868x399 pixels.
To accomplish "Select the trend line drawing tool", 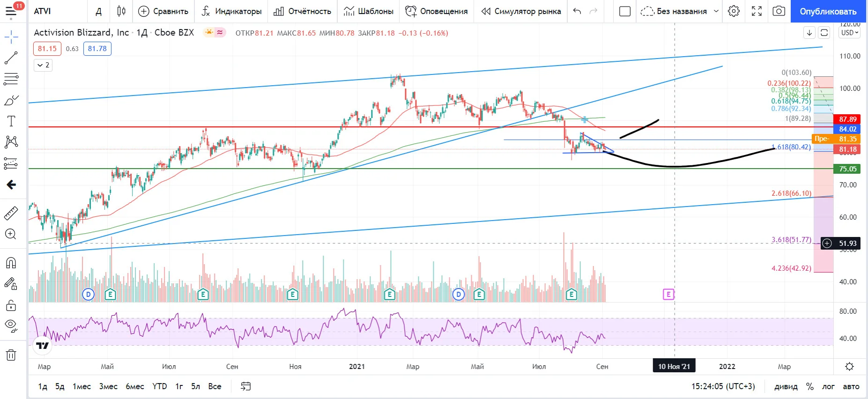I will click(11, 58).
